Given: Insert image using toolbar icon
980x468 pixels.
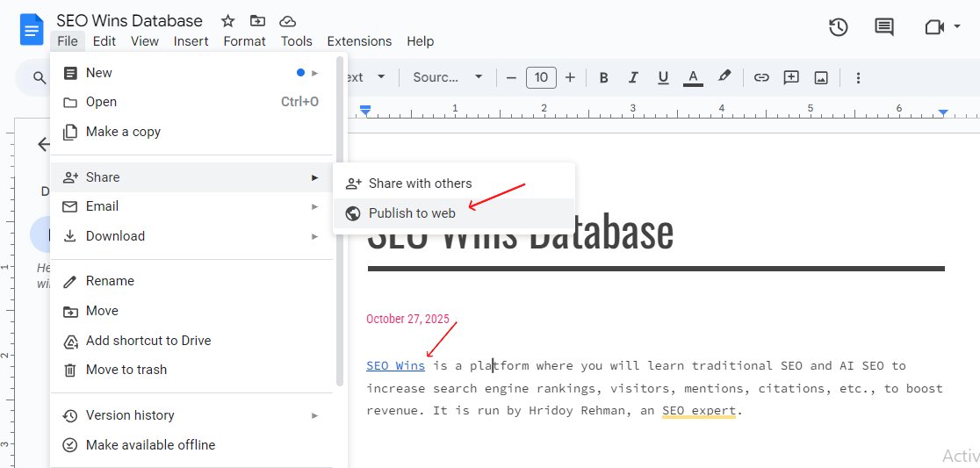Looking at the screenshot, I should coord(821,77).
